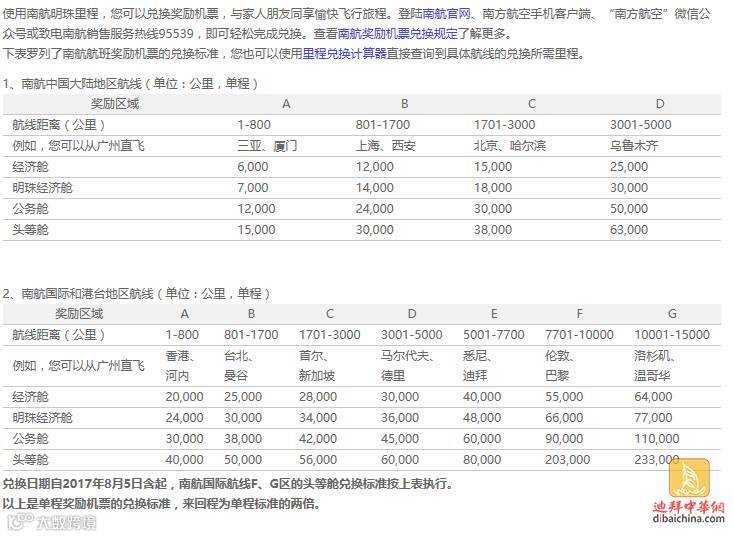Click '3001-5000' in the mainland table

click(x=640, y=125)
